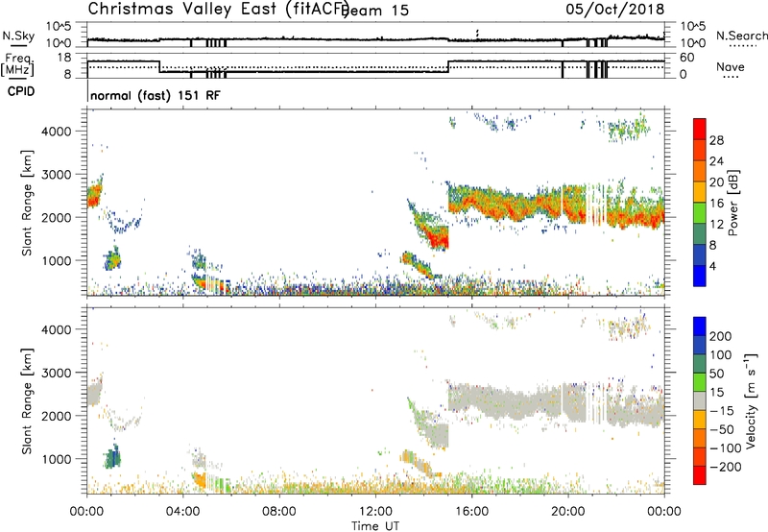Select the '08:00' time tick label

(279, 512)
